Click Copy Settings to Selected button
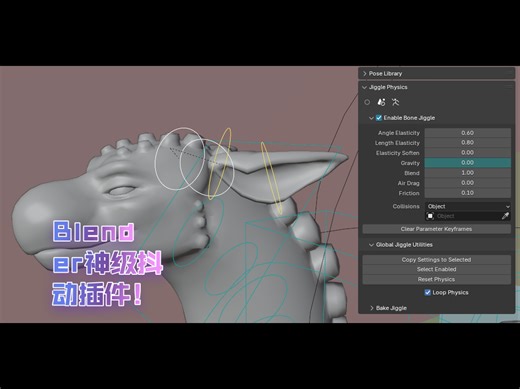Screen dimensions: 520x389 [436, 260]
